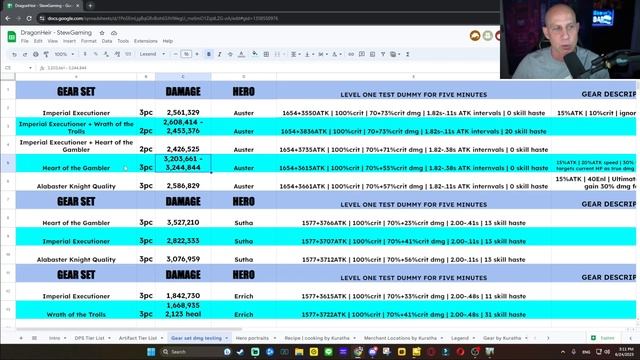
Task: Switch to the Intro sheet tab
Action: 54,338
